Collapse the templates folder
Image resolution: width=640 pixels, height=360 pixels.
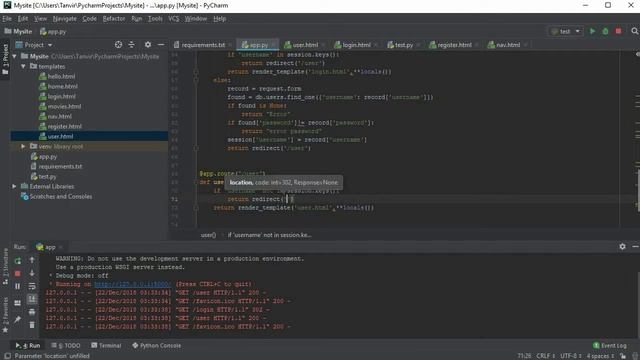tap(23, 66)
